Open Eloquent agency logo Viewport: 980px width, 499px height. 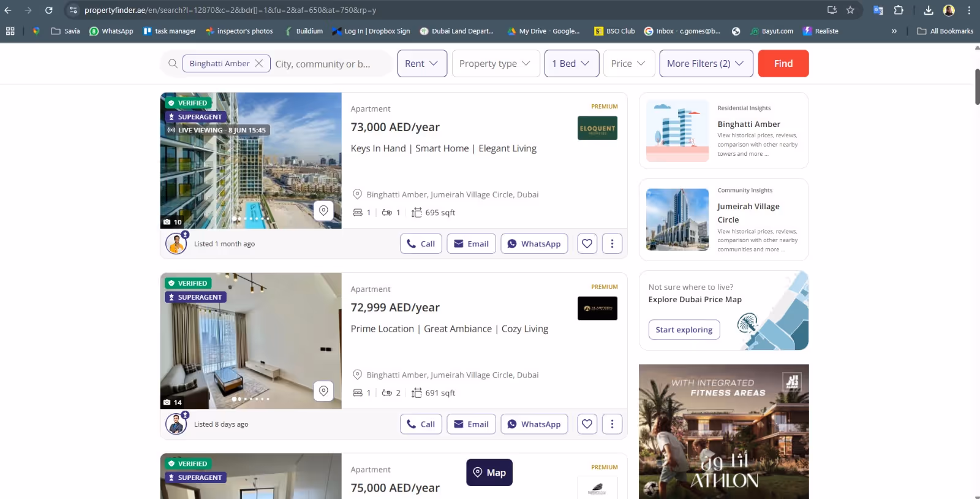597,128
